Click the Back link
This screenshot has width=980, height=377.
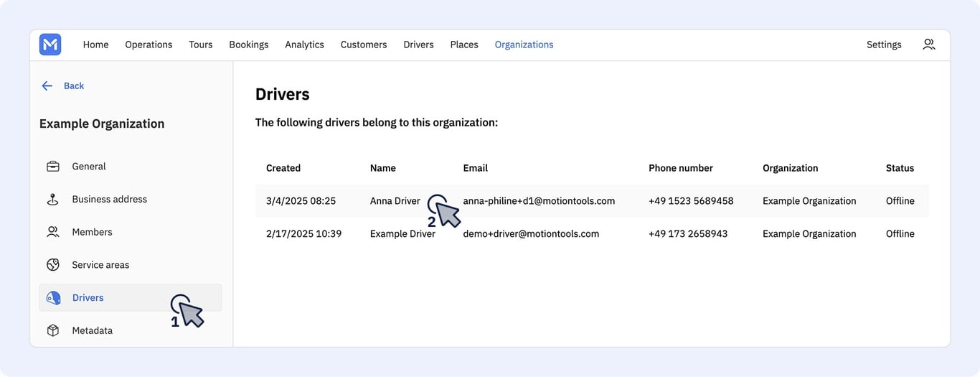tap(74, 85)
